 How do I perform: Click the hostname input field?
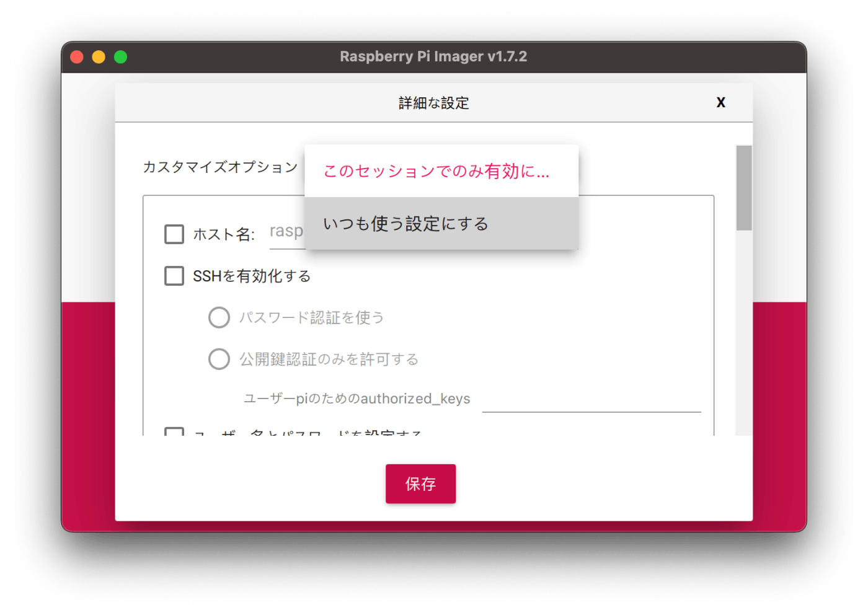pos(287,233)
